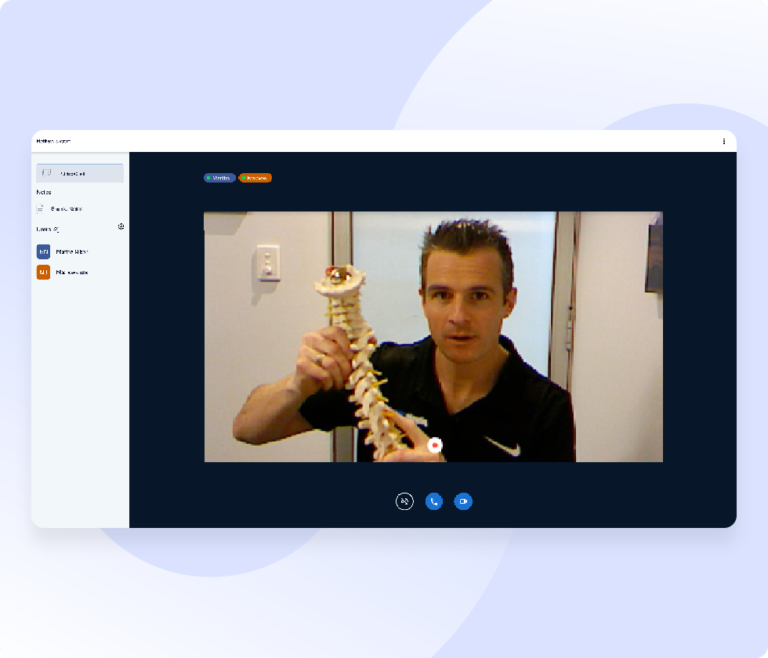The width and height of the screenshot is (768, 658).
Task: Click the session title in the header
Action: pyautogui.click(x=53, y=141)
